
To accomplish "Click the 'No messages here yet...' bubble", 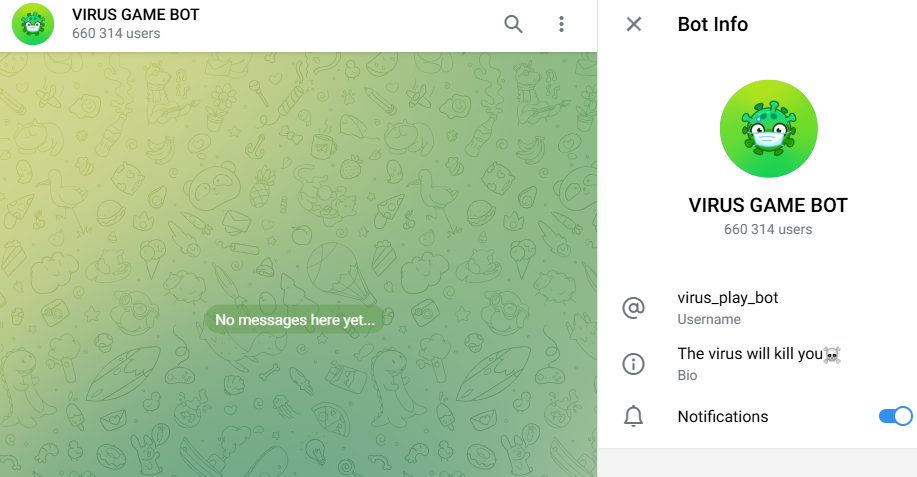I will (295, 320).
